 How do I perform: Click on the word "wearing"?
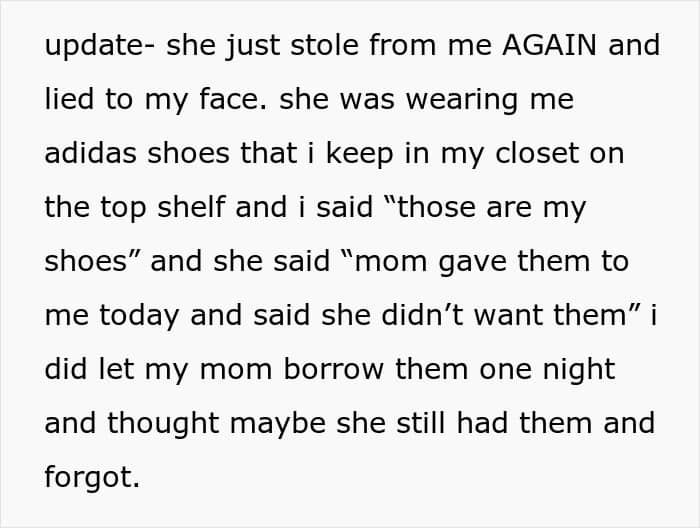(462, 100)
